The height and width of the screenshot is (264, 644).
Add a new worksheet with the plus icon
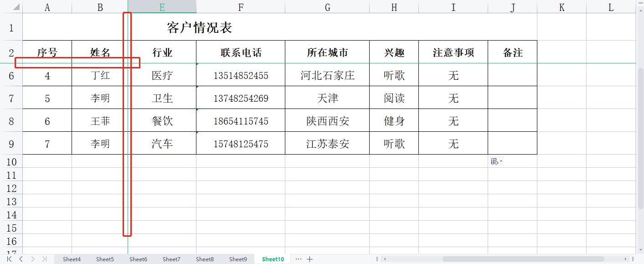point(309,259)
